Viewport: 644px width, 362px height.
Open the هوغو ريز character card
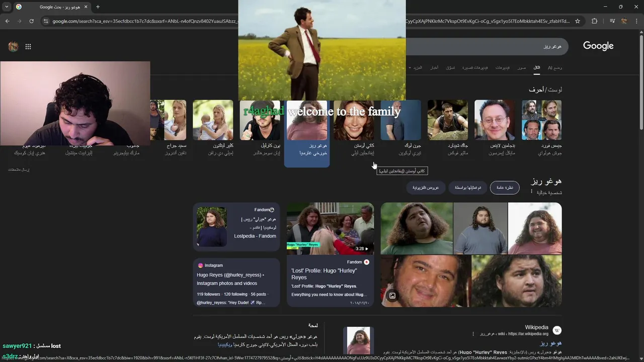coord(307,133)
